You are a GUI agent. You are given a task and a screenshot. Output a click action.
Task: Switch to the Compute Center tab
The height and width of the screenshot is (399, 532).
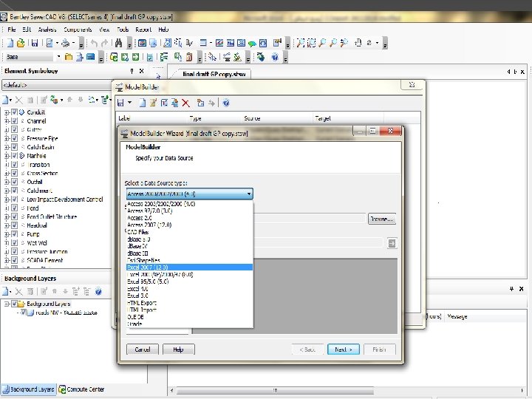[x=81, y=389]
